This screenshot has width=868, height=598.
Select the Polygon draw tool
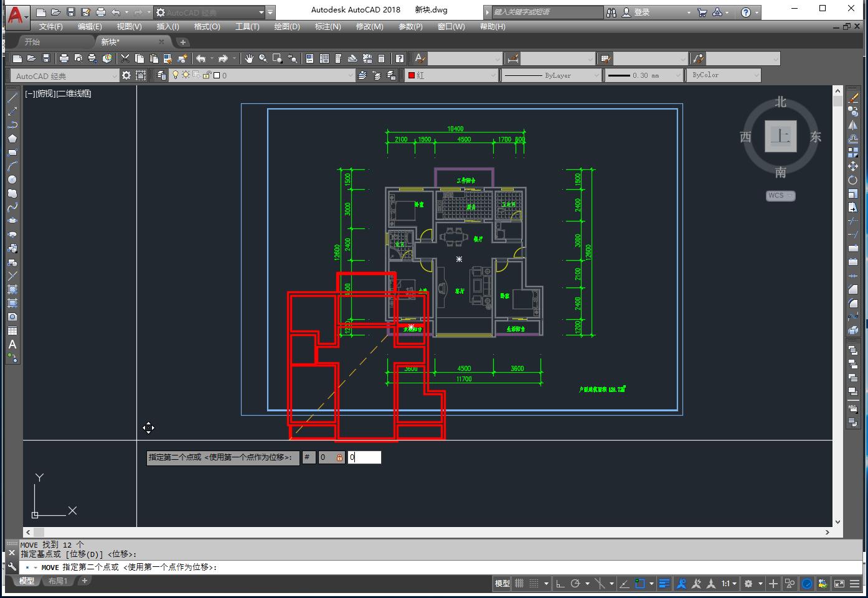tap(12, 139)
